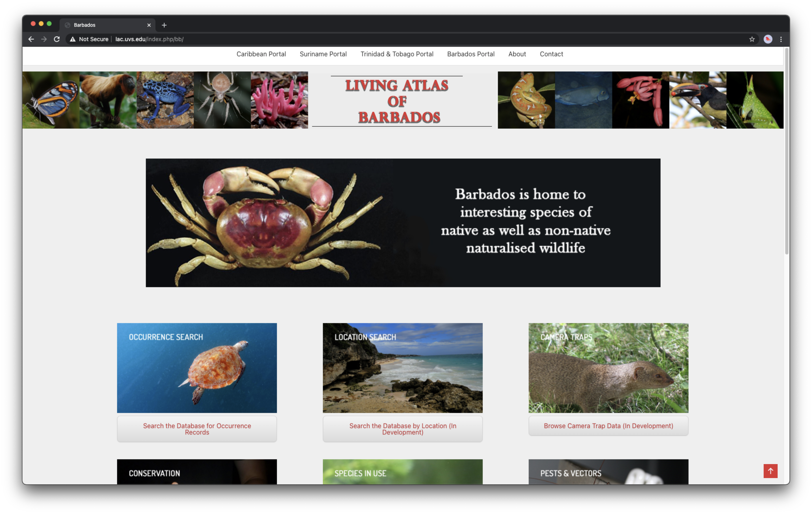Open the Chrome three-dot menu
The image size is (812, 514).
[x=781, y=39]
